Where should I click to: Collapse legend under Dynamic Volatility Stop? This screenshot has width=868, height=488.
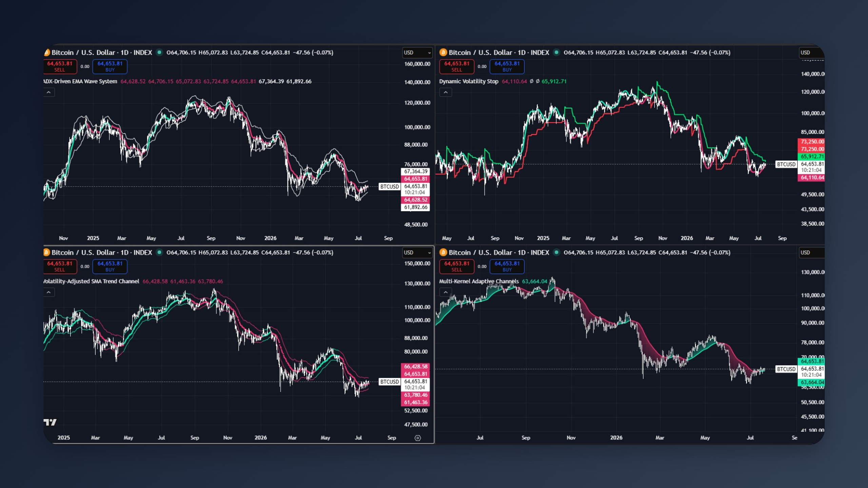(446, 92)
